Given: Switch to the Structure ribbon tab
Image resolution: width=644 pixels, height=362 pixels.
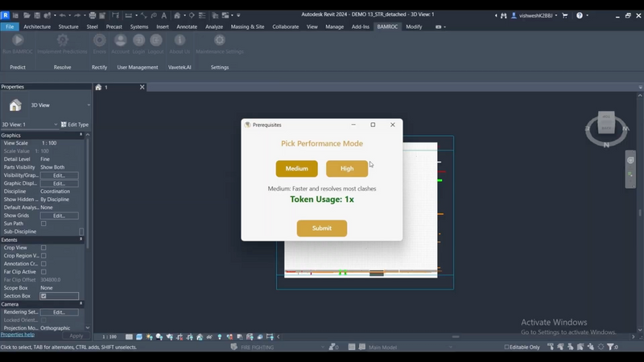Looking at the screenshot, I should click(x=68, y=27).
